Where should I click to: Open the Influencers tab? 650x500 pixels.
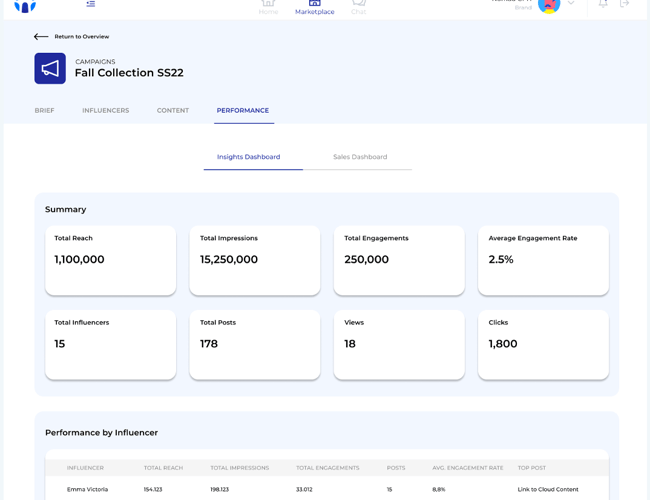coord(105,111)
